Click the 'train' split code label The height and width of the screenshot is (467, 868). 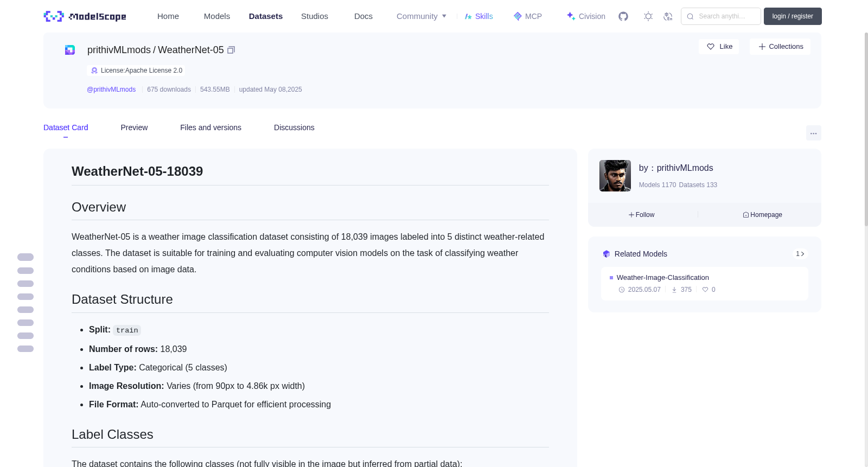(127, 330)
